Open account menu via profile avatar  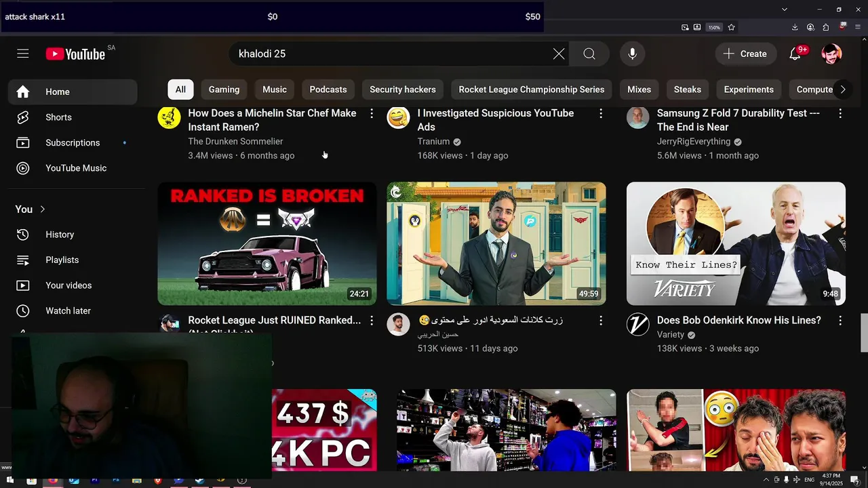click(x=831, y=54)
